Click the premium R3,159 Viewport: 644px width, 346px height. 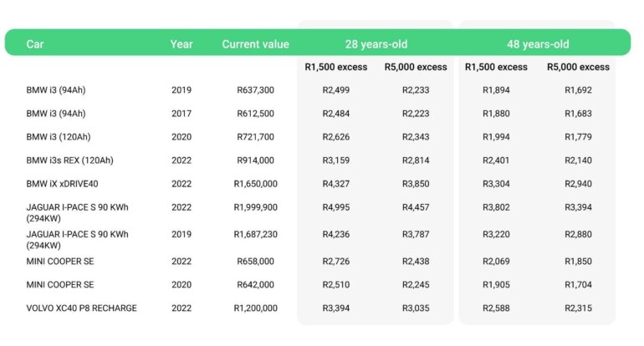336,160
